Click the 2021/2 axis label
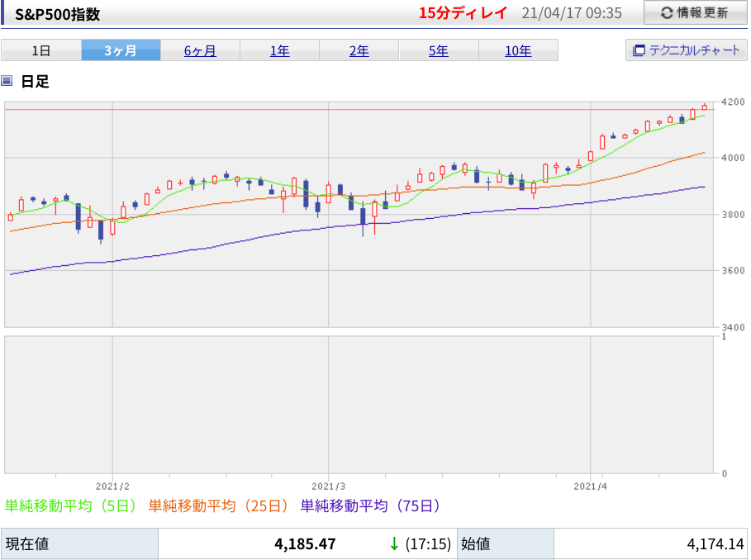Viewport: 751px width, 560px height. [112, 486]
